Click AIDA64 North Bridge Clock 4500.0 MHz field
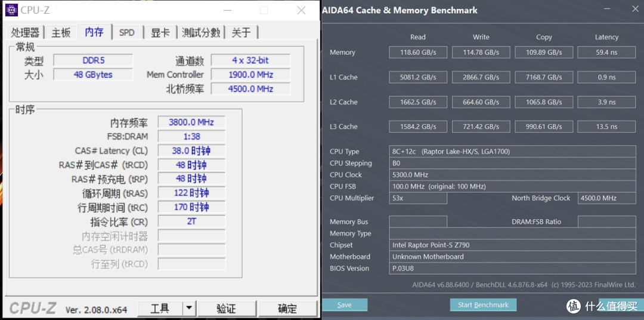 tap(606, 198)
